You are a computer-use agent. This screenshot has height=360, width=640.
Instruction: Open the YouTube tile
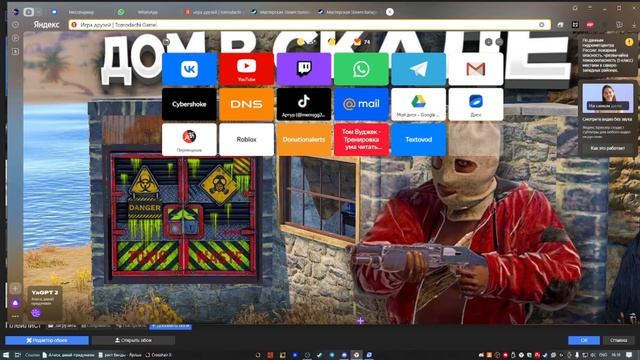point(247,69)
